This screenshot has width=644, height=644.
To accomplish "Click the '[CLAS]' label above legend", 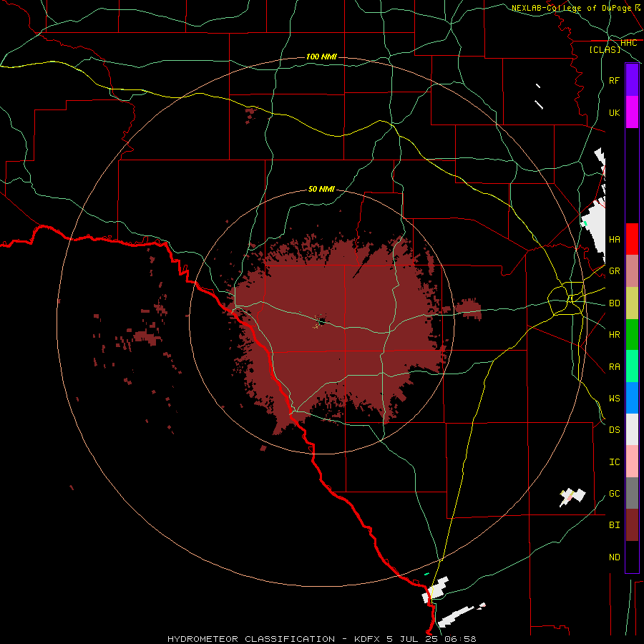I will [x=605, y=49].
